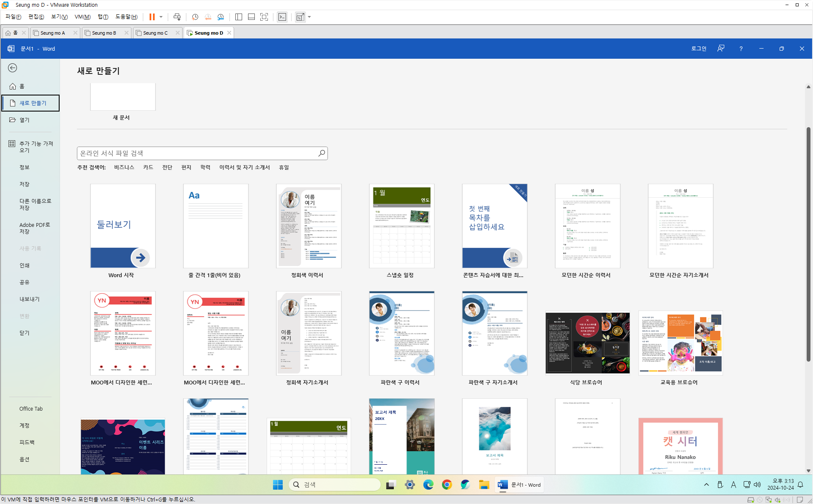Open the 탭 menu in VMware
The image size is (813, 504).
(103, 17)
